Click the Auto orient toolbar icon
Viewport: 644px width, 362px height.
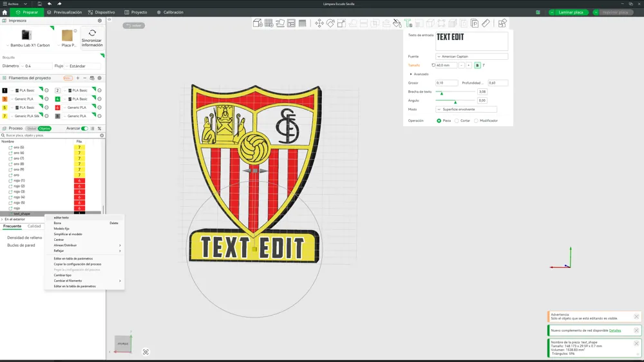[x=280, y=23]
